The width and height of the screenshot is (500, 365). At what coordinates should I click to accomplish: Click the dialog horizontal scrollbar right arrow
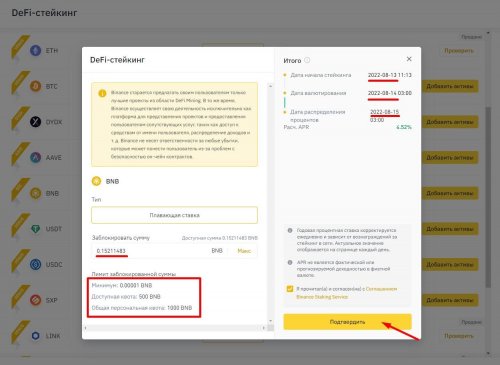(264, 328)
